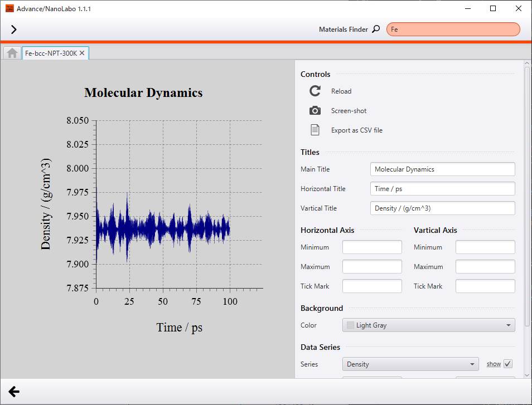Click the Horizontal Axis Minimum field
The image size is (532, 405).
[372, 247]
